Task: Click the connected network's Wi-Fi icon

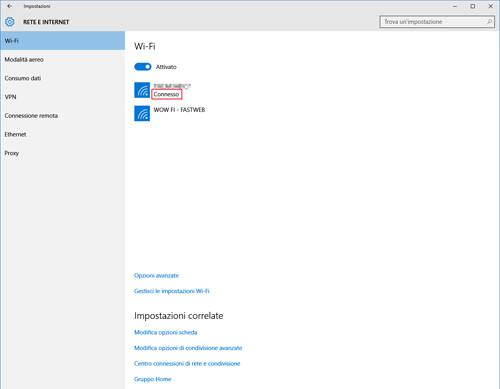Action: (x=142, y=90)
